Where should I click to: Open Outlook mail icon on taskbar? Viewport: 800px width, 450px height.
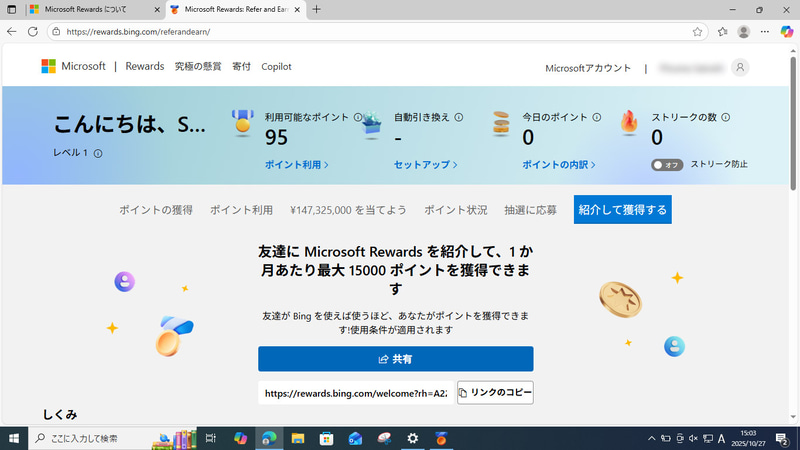(x=355, y=438)
